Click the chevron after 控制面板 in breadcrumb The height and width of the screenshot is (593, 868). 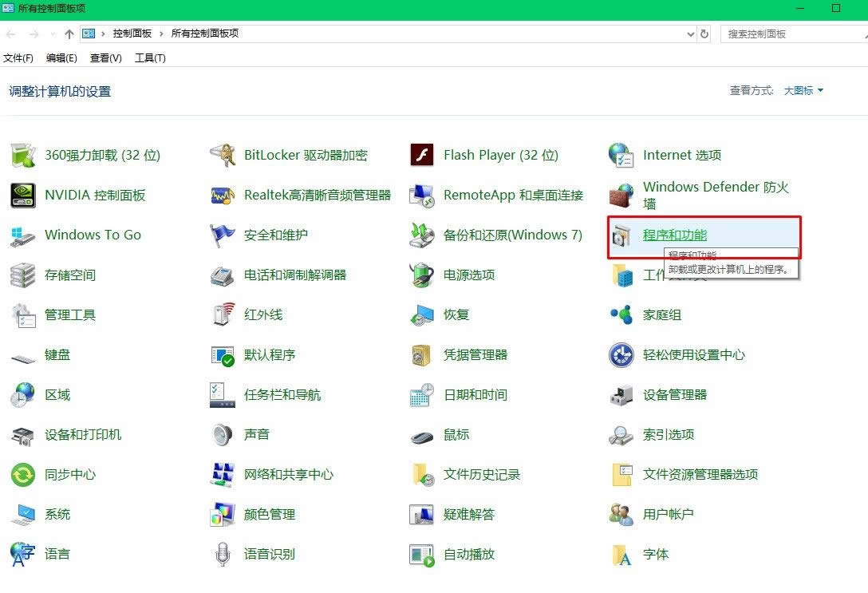coord(161,34)
